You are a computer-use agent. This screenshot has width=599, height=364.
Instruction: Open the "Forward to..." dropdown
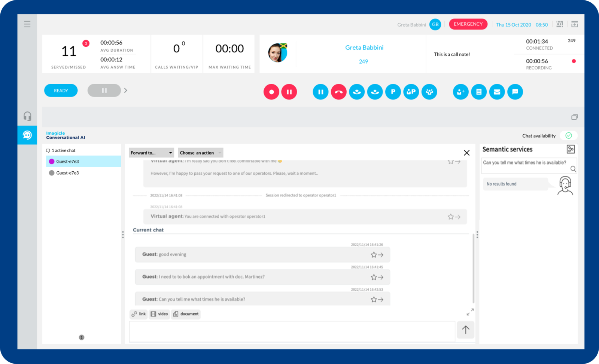point(151,153)
